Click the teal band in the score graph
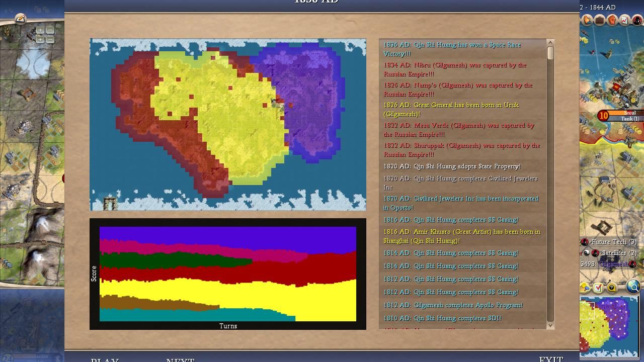Image resolution: width=644 pixels, height=362 pixels. pyautogui.click(x=196, y=316)
